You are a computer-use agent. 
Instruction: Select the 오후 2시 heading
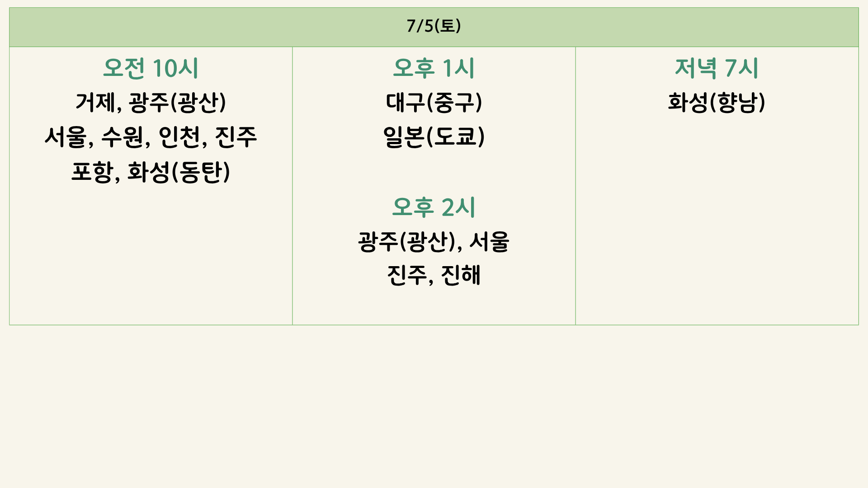434,208
